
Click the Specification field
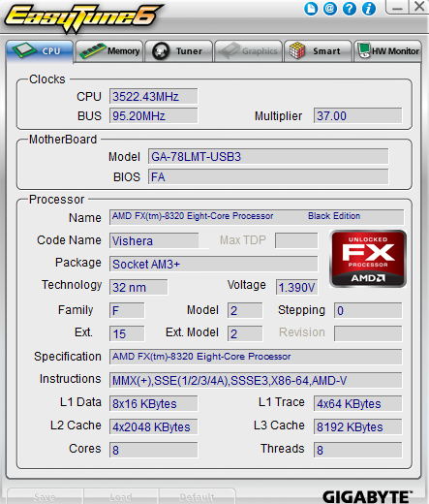[256, 357]
